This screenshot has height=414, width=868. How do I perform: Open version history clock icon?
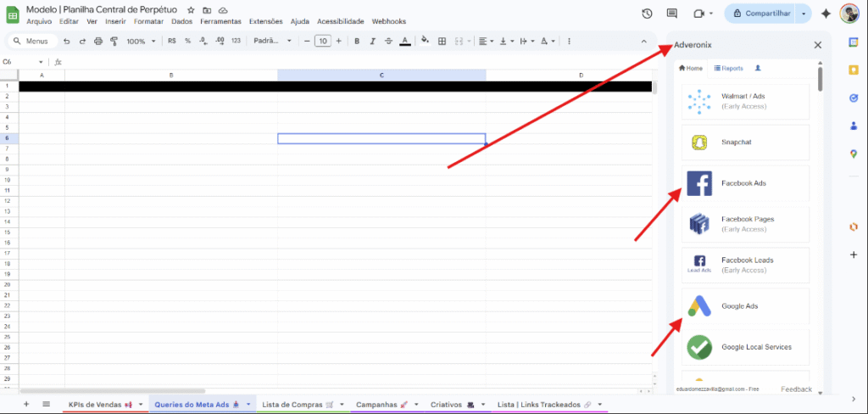click(x=648, y=14)
